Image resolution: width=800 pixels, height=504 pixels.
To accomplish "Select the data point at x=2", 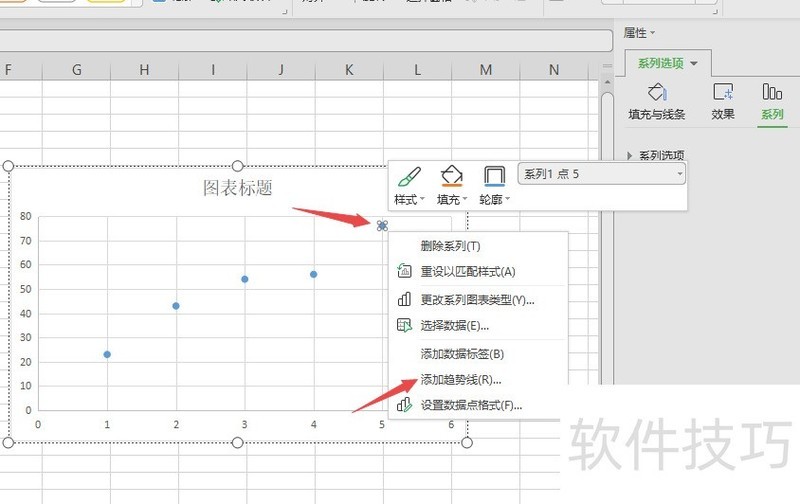I will (x=176, y=306).
